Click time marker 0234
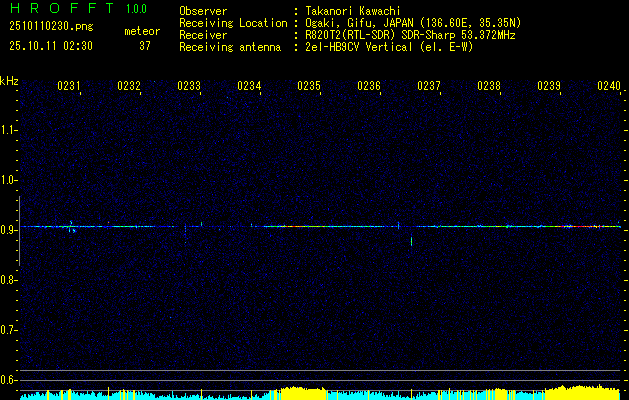 [x=249, y=86]
